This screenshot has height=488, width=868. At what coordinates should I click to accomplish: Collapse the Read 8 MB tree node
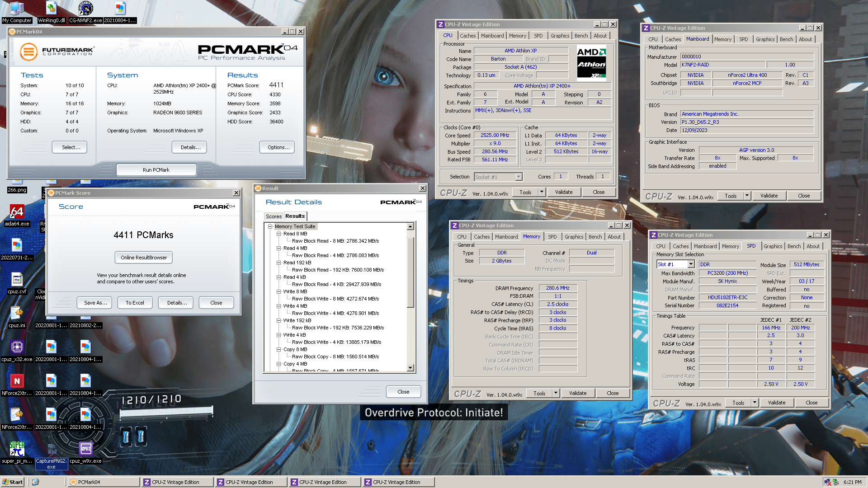point(278,234)
